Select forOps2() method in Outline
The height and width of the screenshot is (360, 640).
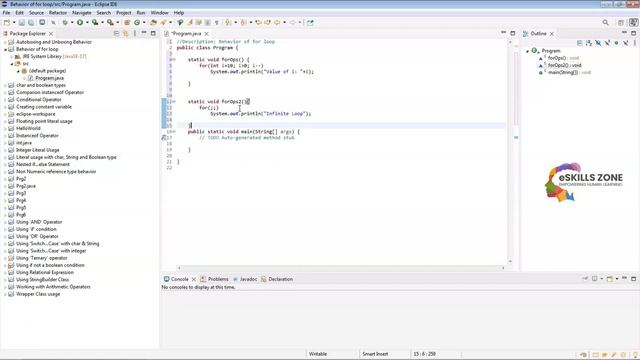click(564, 65)
